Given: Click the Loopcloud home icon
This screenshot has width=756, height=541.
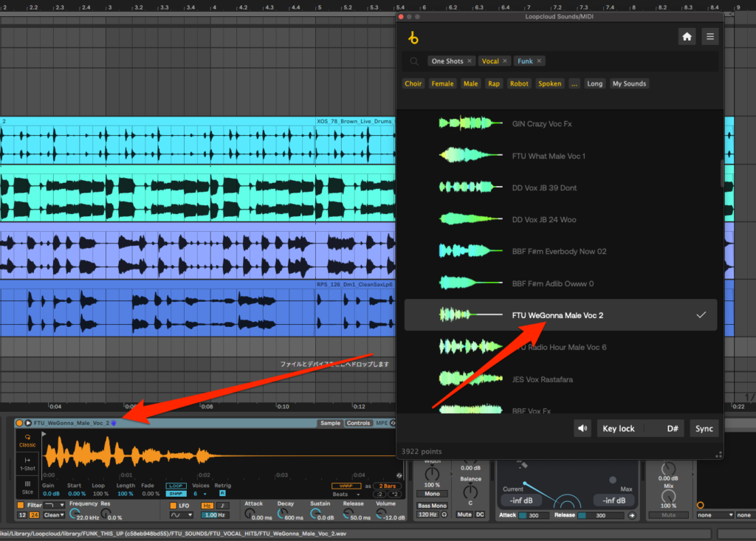Looking at the screenshot, I should [x=687, y=36].
